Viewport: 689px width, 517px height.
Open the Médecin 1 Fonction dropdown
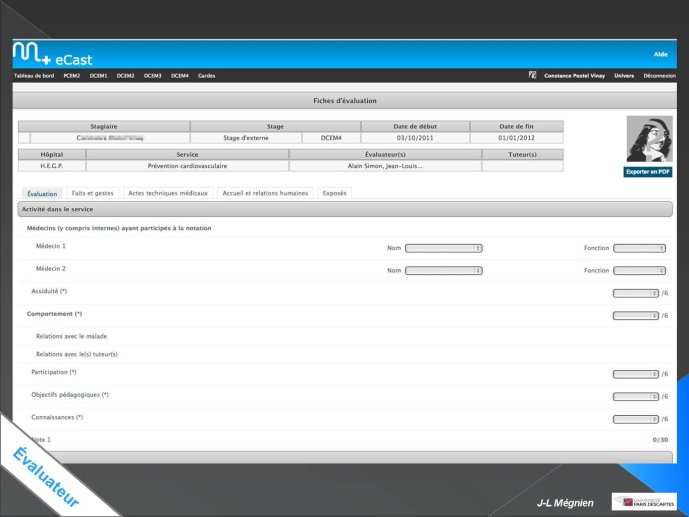point(639,248)
